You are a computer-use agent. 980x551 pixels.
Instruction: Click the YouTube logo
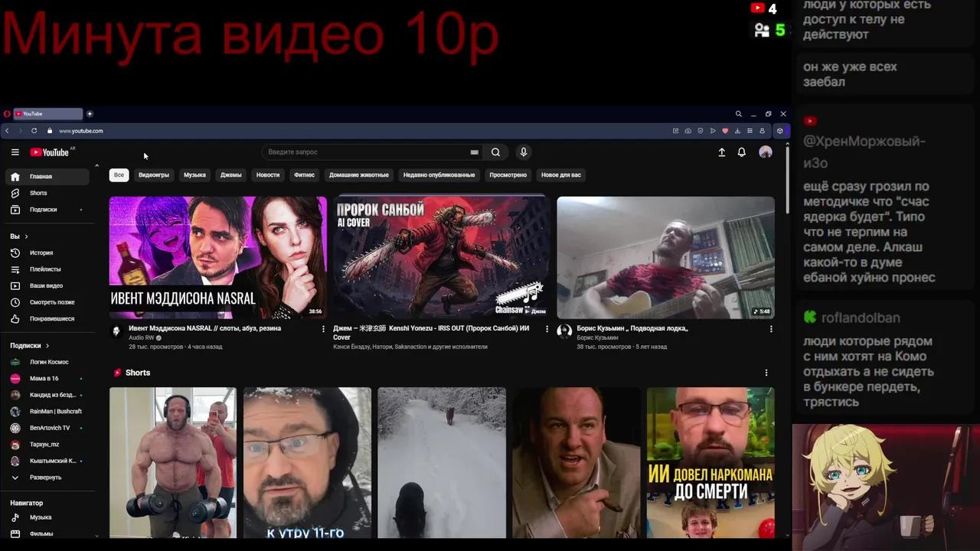pyautogui.click(x=50, y=152)
